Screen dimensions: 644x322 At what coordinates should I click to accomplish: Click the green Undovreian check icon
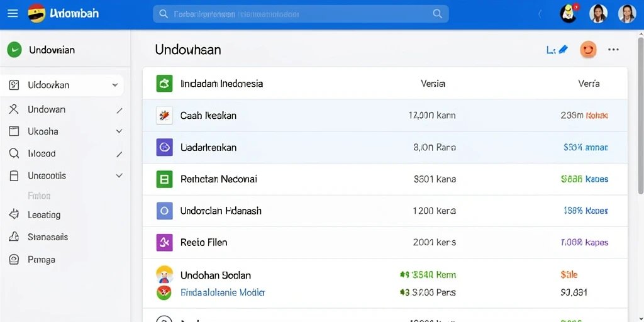coord(14,50)
